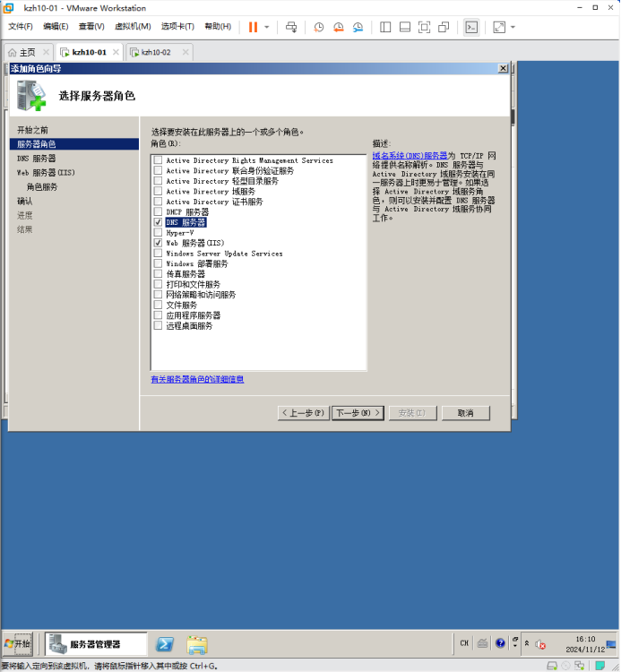Open the snapshot manager icon
This screenshot has height=672, width=621.
click(x=358, y=27)
